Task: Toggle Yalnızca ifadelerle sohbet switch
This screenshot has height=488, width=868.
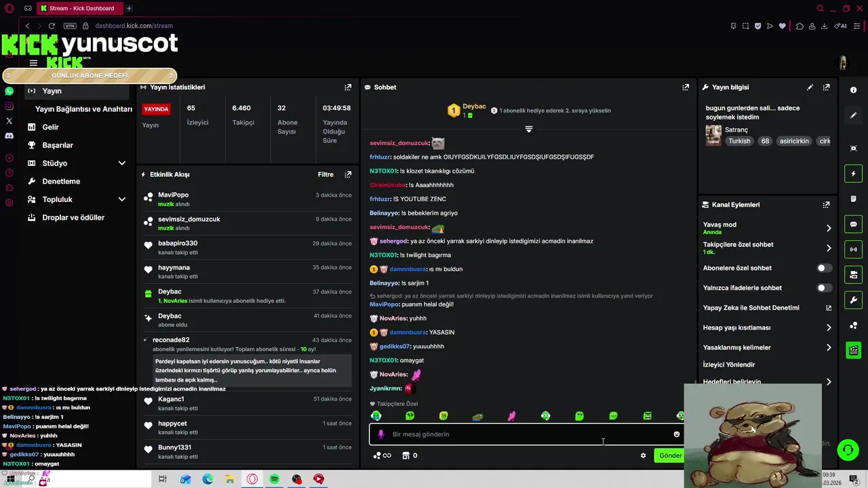Action: tap(824, 288)
